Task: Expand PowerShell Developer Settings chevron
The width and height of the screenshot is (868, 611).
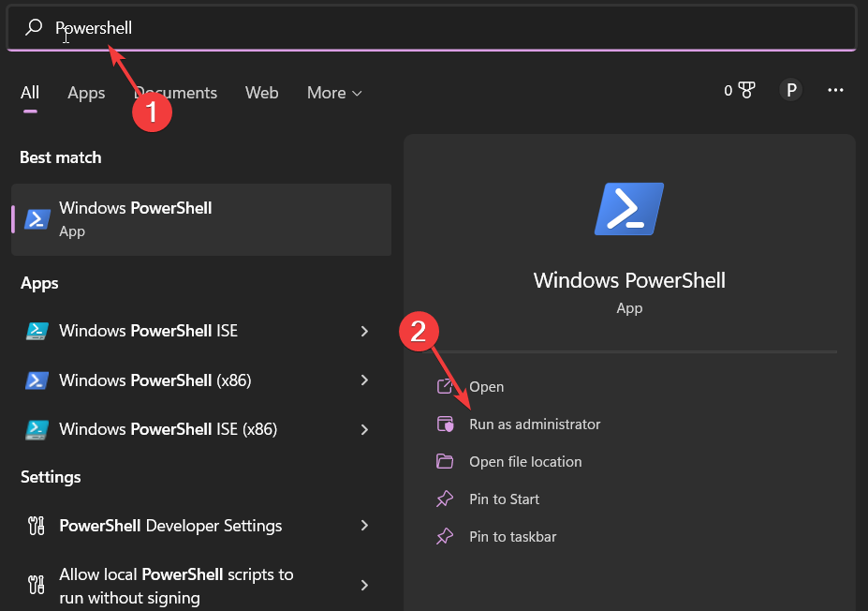Action: [364, 526]
